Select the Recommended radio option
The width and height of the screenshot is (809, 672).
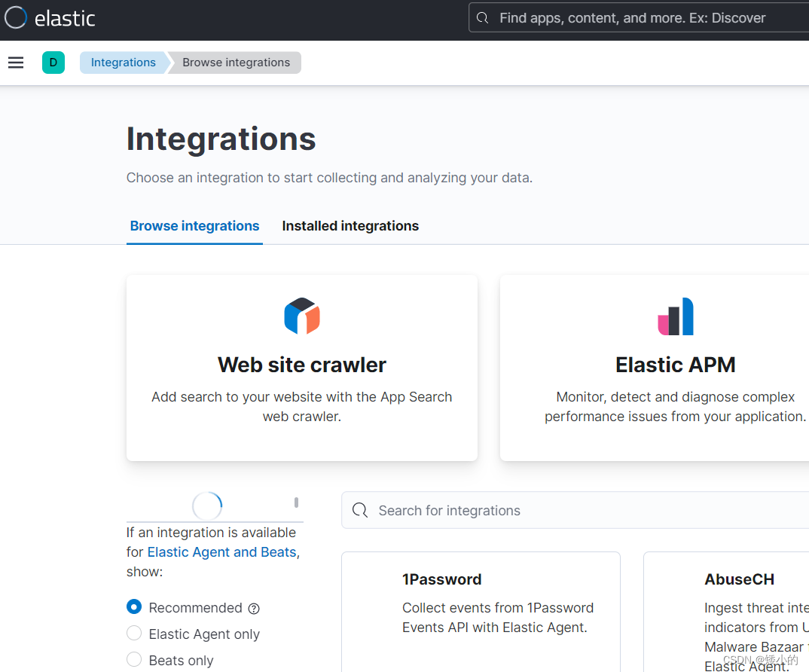tap(134, 607)
